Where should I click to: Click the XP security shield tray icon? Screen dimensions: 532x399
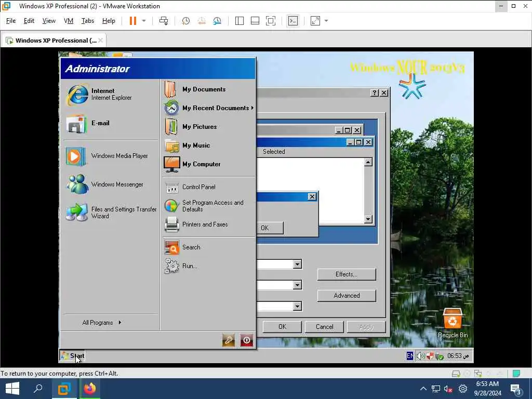[x=430, y=356]
